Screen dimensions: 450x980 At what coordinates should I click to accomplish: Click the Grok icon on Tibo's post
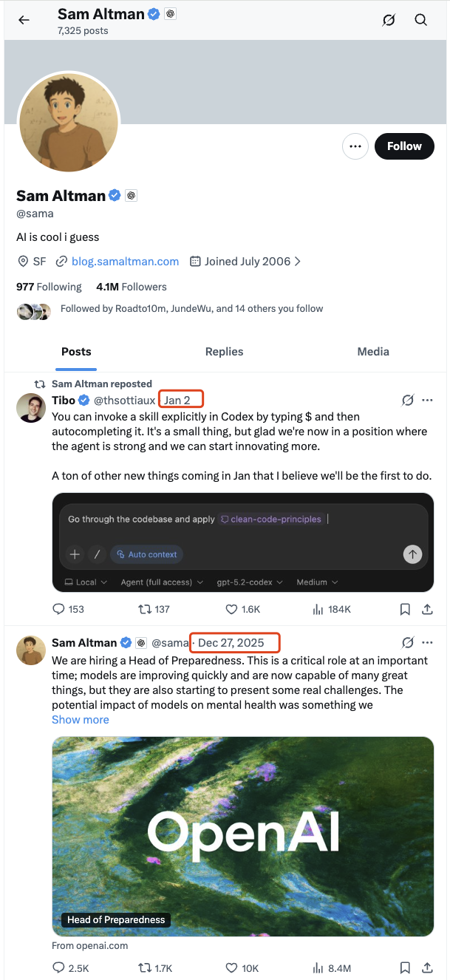pyautogui.click(x=407, y=400)
